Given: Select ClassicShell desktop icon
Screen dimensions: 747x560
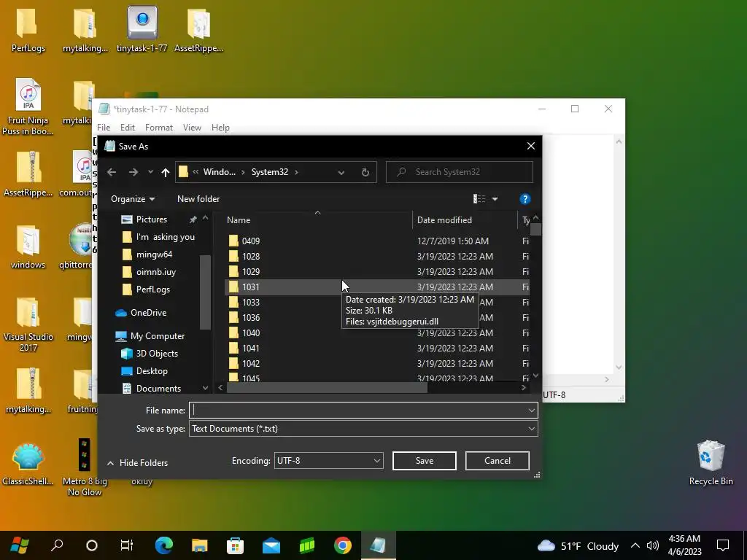Looking at the screenshot, I should pyautogui.click(x=28, y=464).
